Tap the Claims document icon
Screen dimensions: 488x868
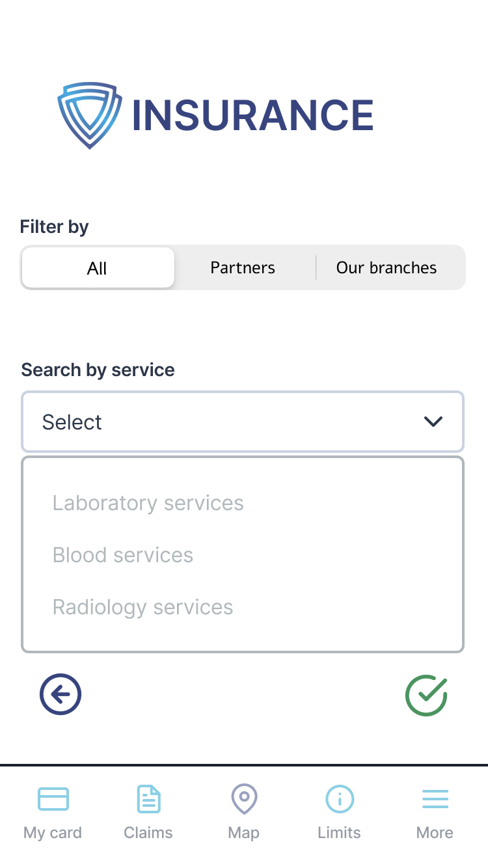click(148, 799)
